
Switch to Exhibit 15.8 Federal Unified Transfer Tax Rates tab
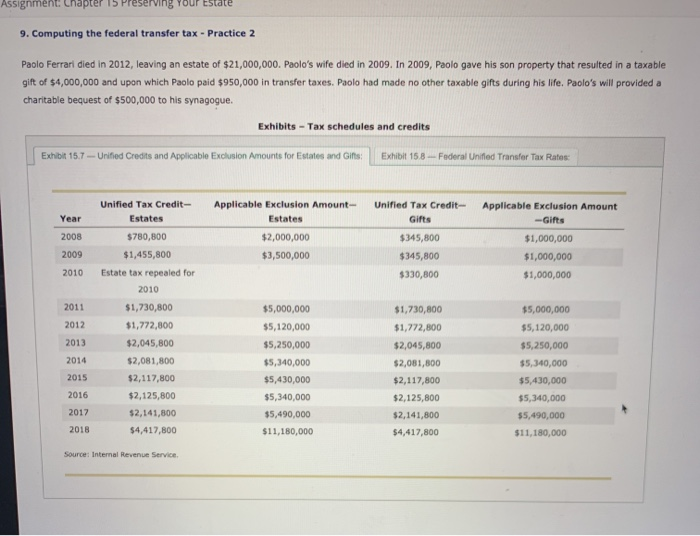(475, 157)
